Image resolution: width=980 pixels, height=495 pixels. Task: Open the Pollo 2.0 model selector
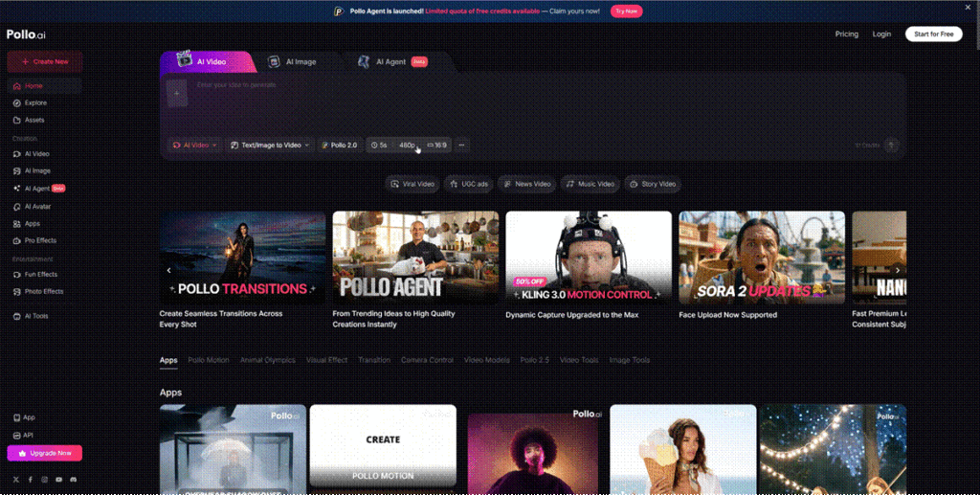[x=340, y=146]
